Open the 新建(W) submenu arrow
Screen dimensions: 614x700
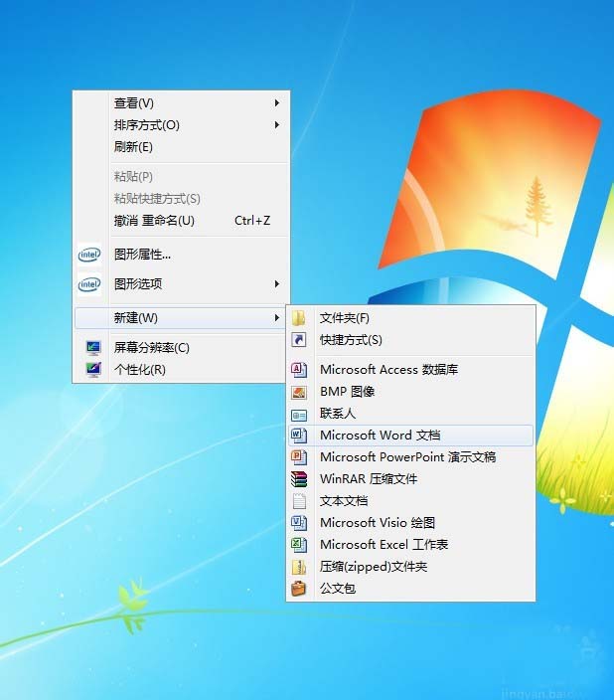277,318
